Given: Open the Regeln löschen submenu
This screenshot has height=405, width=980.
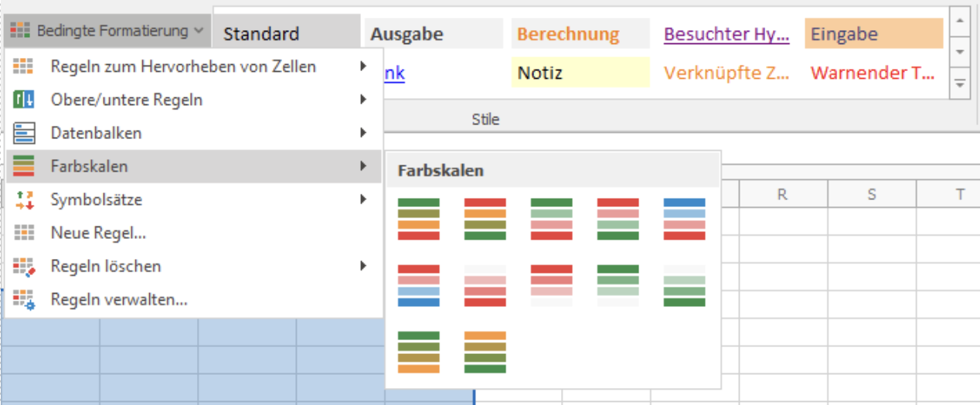Looking at the screenshot, I should tap(194, 266).
